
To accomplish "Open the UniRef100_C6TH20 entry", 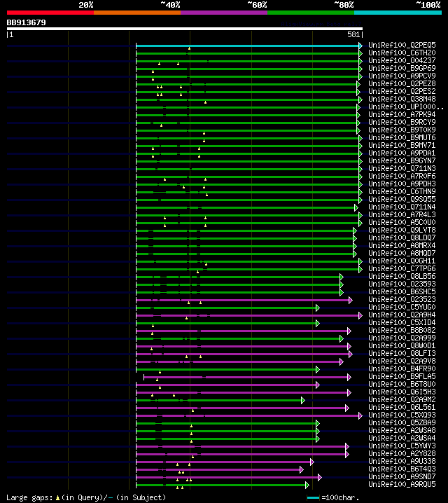I will (x=402, y=53).
